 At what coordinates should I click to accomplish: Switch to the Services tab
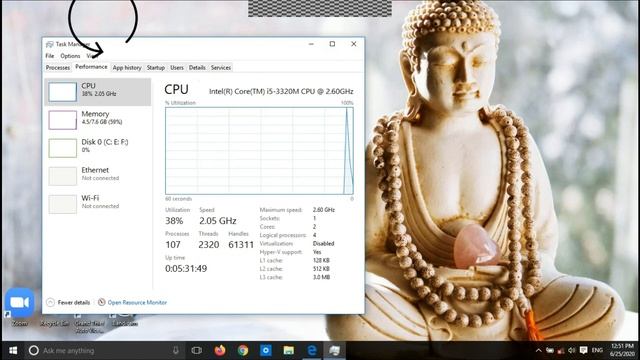[221, 68]
